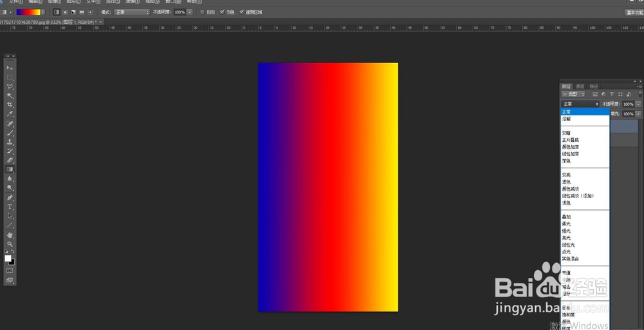Open the layer opacity slider arrow
644x330 pixels.
coord(638,104)
